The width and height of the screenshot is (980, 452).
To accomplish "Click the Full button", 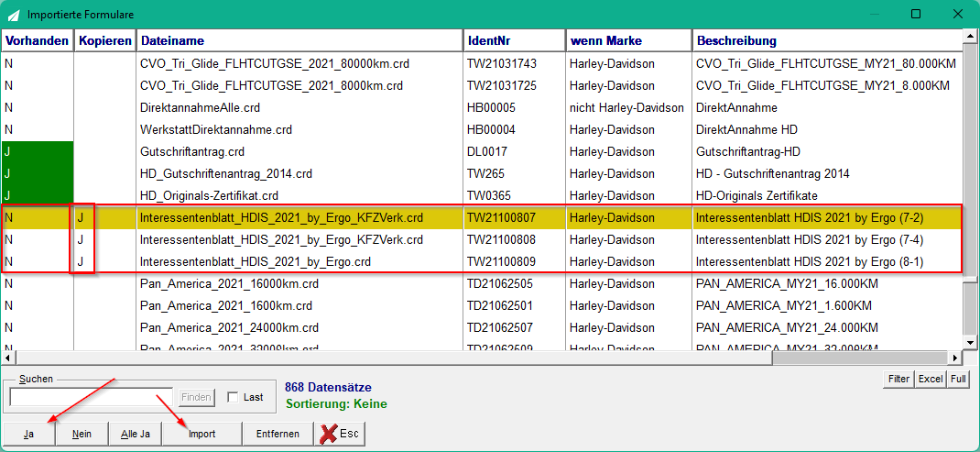I will [x=957, y=379].
